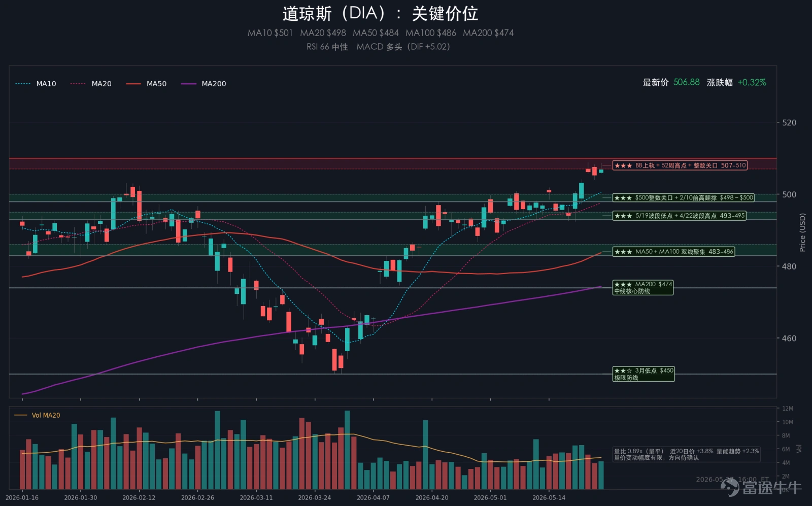
Task: Click the Vol axis title
Action: pyautogui.click(x=799, y=449)
